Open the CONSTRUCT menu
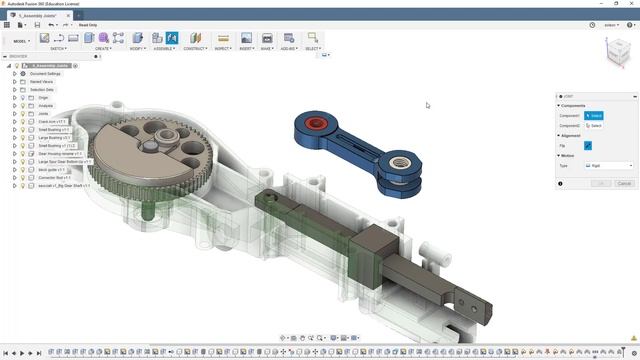The height and width of the screenshot is (360, 640). coord(196,49)
